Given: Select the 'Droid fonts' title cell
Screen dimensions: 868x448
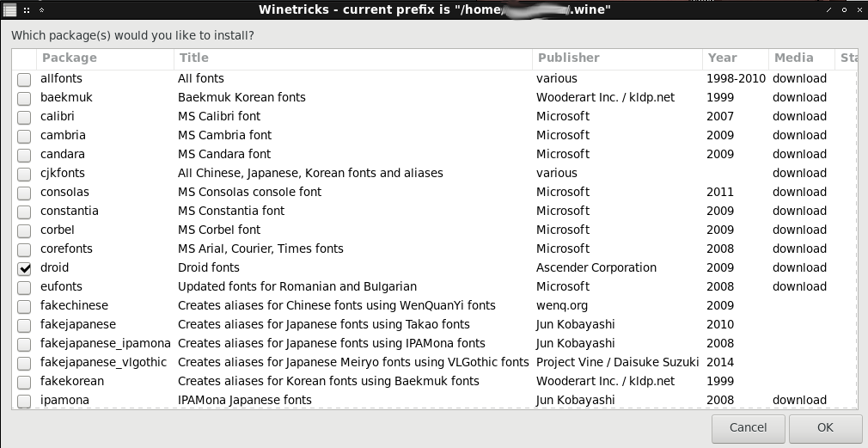Looking at the screenshot, I should pyautogui.click(x=209, y=267).
